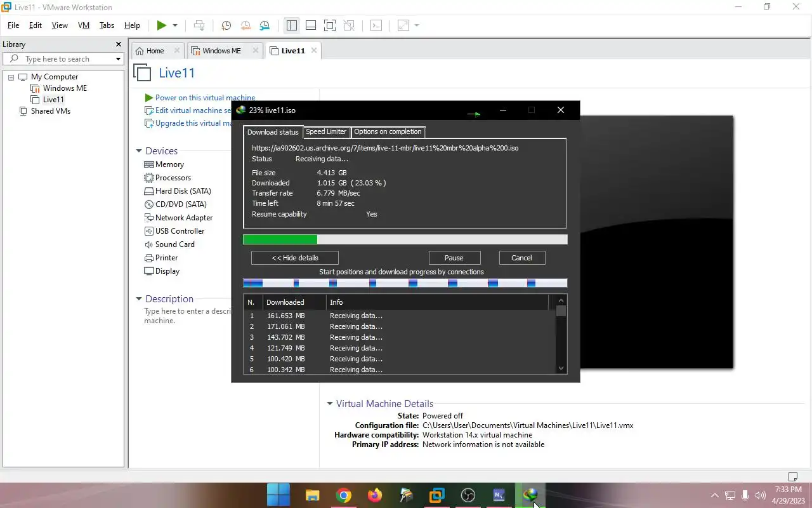Select Windows ME in the library tree

coord(59,88)
